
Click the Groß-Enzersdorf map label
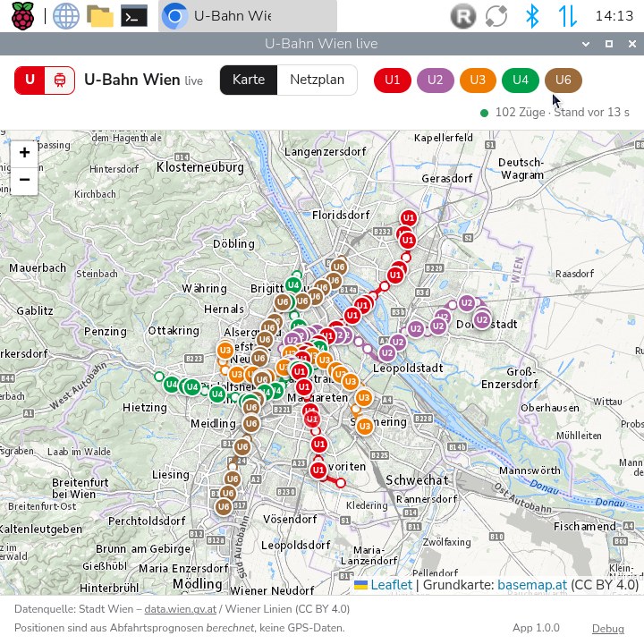509,377
